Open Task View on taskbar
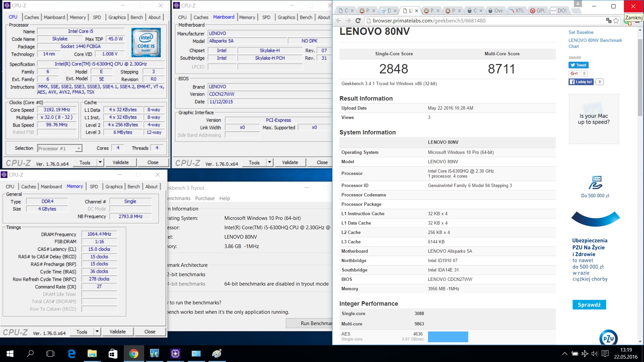 click(50, 354)
